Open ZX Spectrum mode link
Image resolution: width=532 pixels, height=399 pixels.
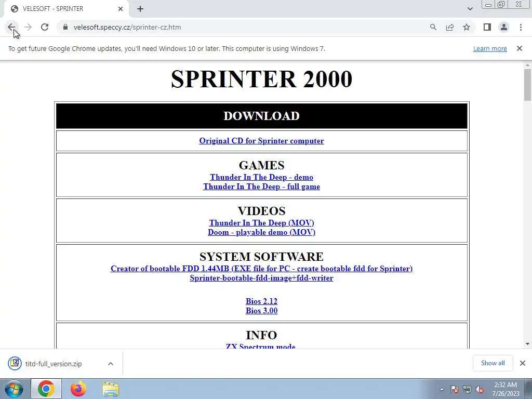261,346
